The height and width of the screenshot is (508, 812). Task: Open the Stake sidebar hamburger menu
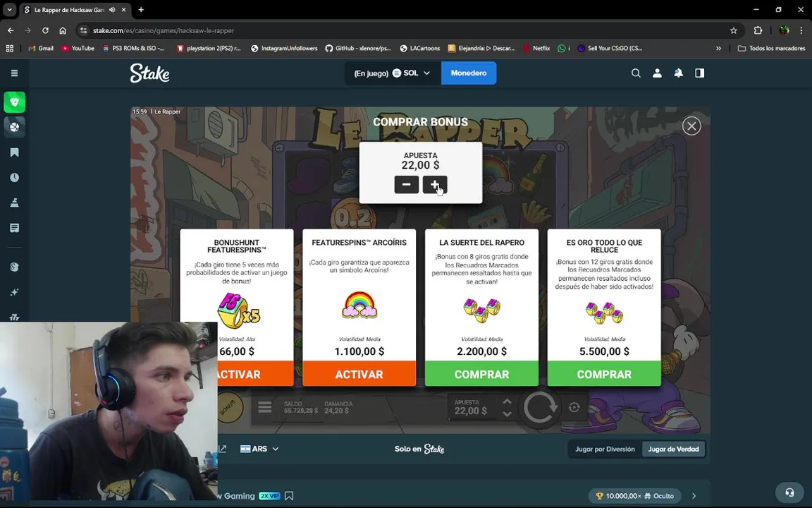[x=15, y=73]
